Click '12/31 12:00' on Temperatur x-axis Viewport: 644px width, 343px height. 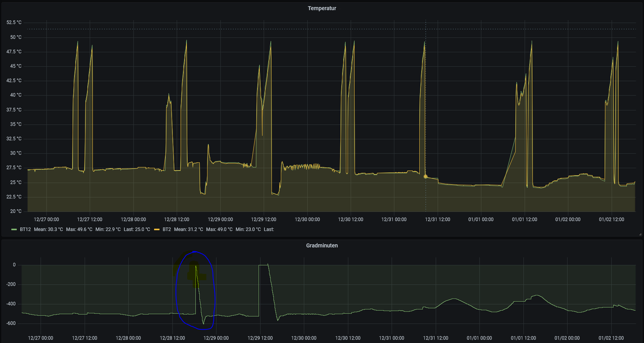coord(437,219)
